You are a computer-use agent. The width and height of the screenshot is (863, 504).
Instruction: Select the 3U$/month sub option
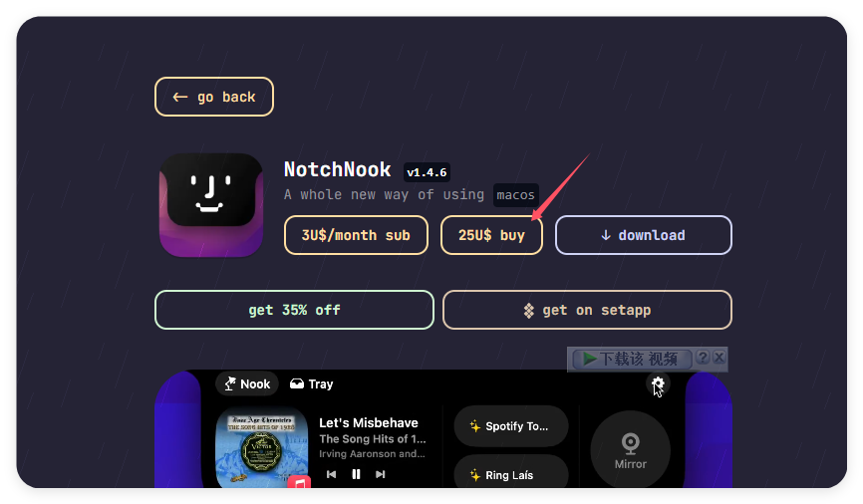tap(356, 235)
